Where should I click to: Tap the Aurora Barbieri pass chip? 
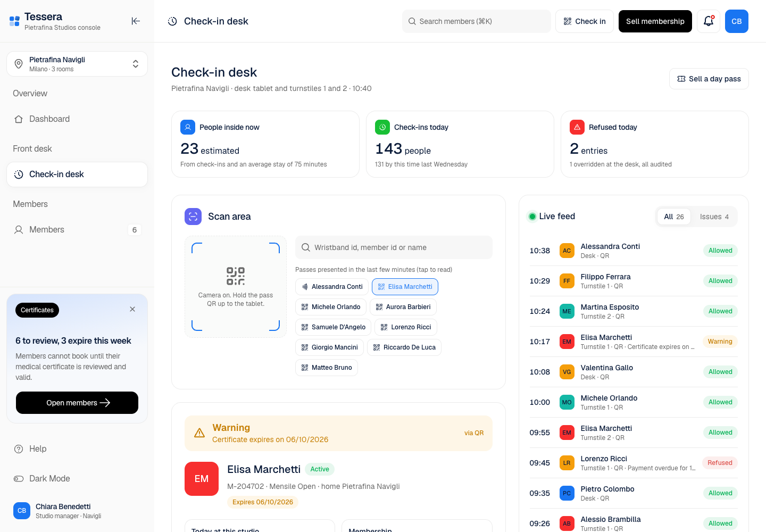(x=403, y=307)
